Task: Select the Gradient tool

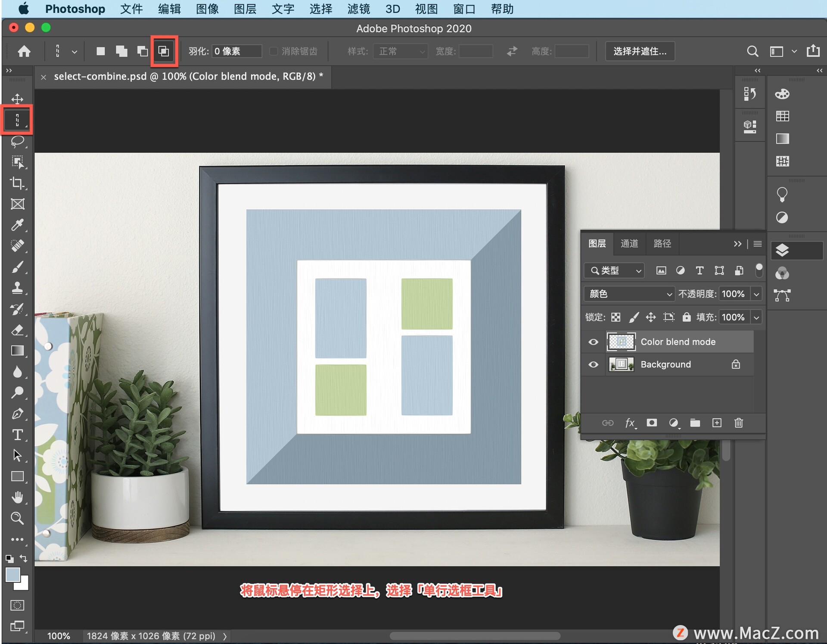Action: pyautogui.click(x=17, y=351)
